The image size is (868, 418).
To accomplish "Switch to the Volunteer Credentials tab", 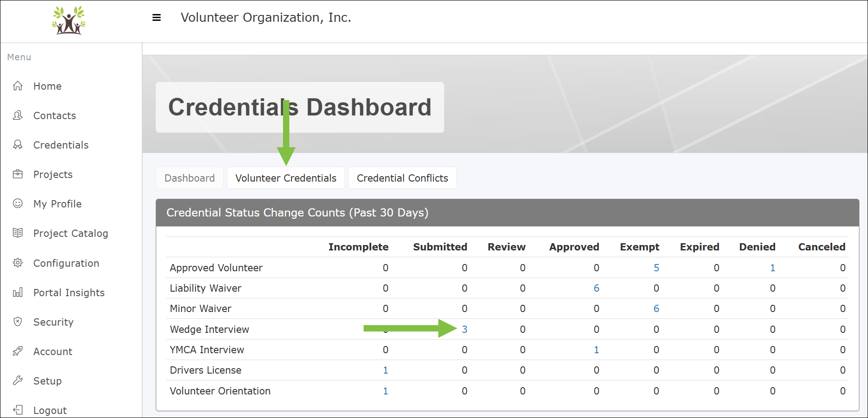I will tap(286, 178).
